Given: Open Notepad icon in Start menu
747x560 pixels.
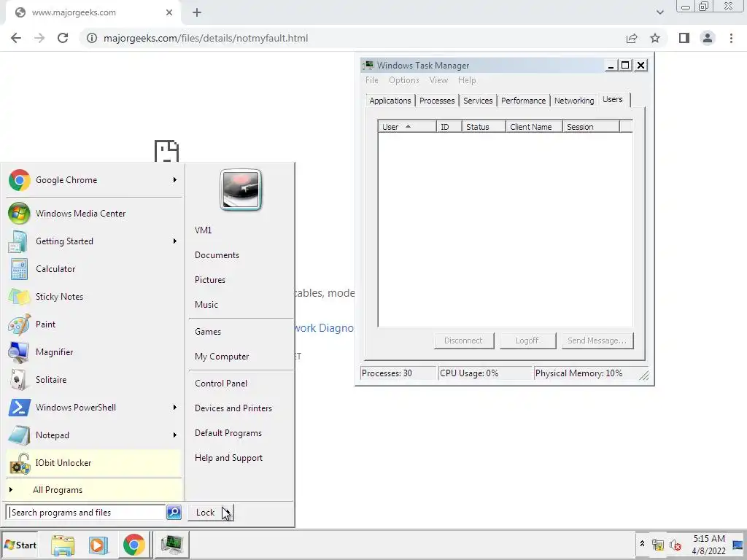Looking at the screenshot, I should coord(20,435).
